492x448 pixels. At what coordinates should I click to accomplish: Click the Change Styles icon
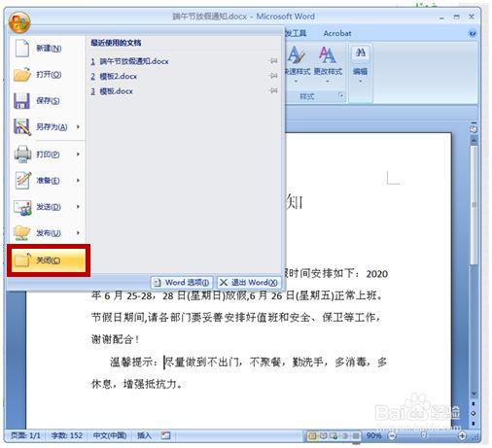(x=327, y=54)
